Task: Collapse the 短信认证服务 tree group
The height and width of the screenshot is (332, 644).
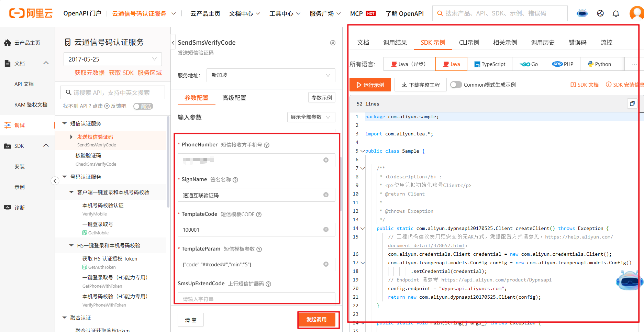Action: tap(65, 123)
